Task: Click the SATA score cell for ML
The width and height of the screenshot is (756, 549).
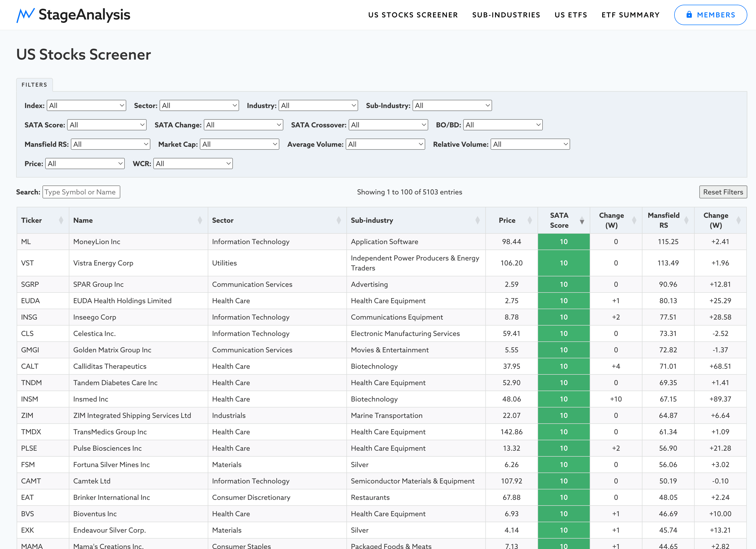Action: click(564, 242)
